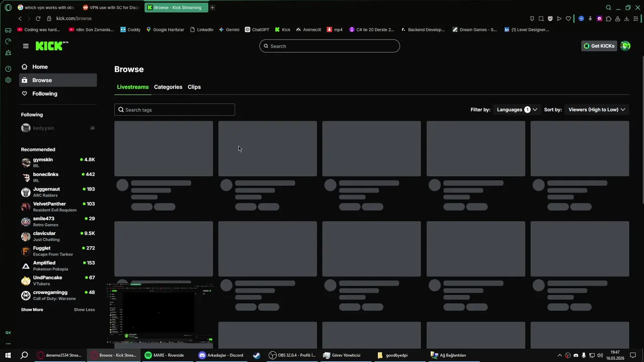This screenshot has width=644, height=362.
Task: Click the taskbar clock showing 19:47
Action: (615, 355)
